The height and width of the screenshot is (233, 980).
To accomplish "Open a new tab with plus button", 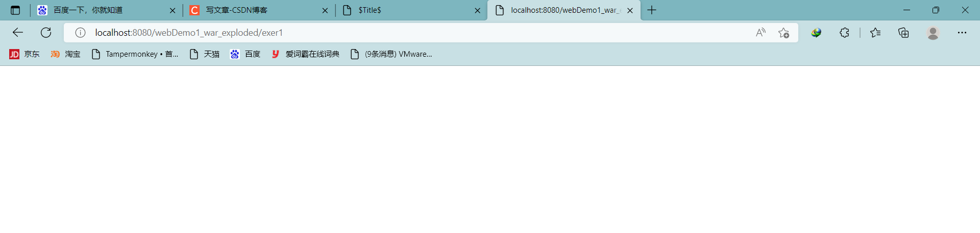I will coord(652,10).
